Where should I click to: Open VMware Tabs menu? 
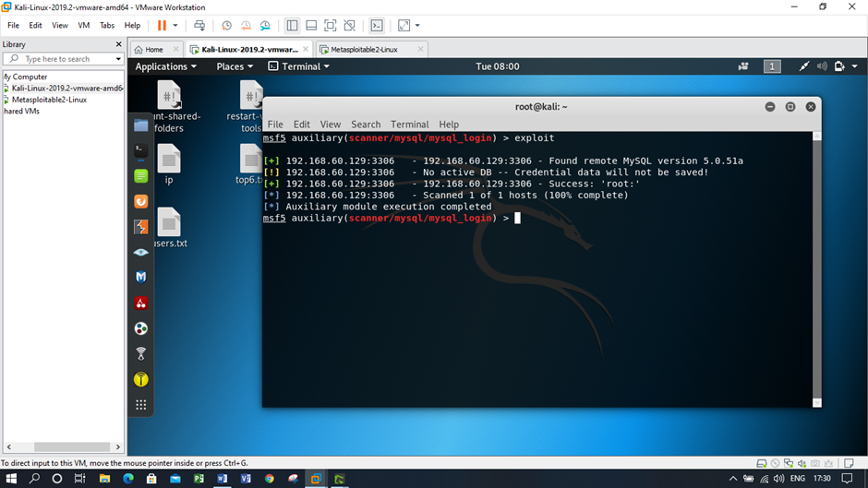click(107, 26)
